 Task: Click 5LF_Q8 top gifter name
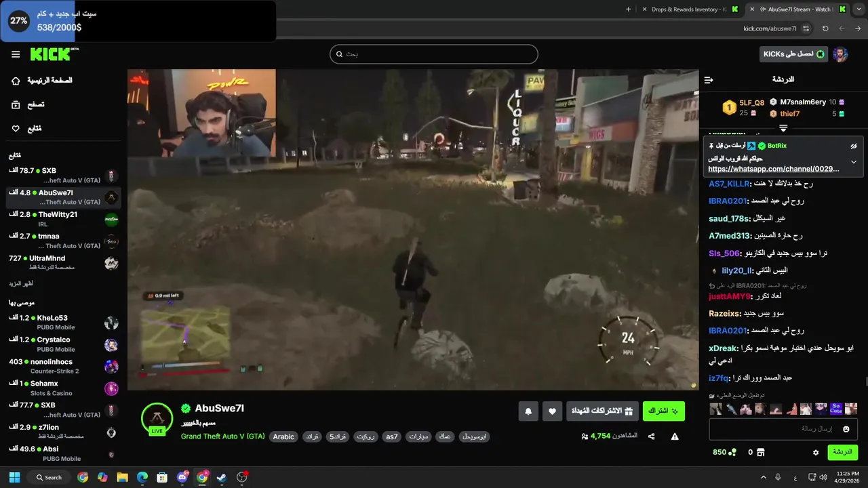coord(751,103)
